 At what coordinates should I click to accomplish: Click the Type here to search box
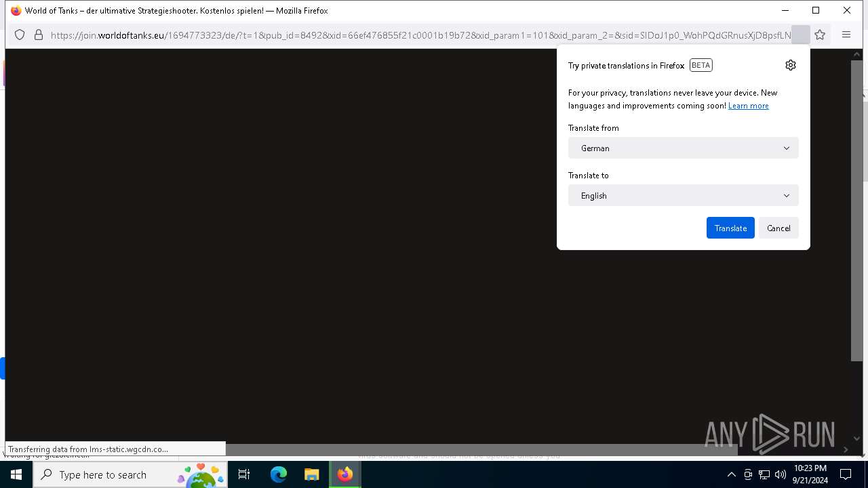[x=130, y=474]
